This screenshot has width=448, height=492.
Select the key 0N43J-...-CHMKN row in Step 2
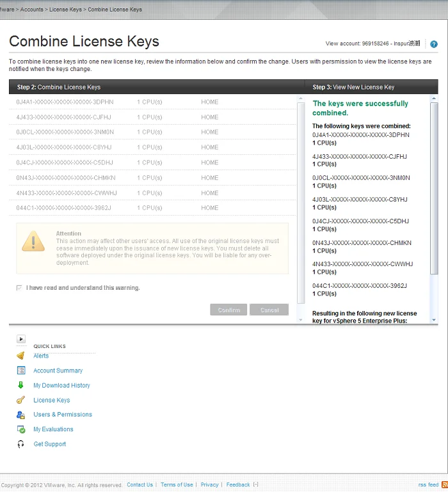pos(152,178)
